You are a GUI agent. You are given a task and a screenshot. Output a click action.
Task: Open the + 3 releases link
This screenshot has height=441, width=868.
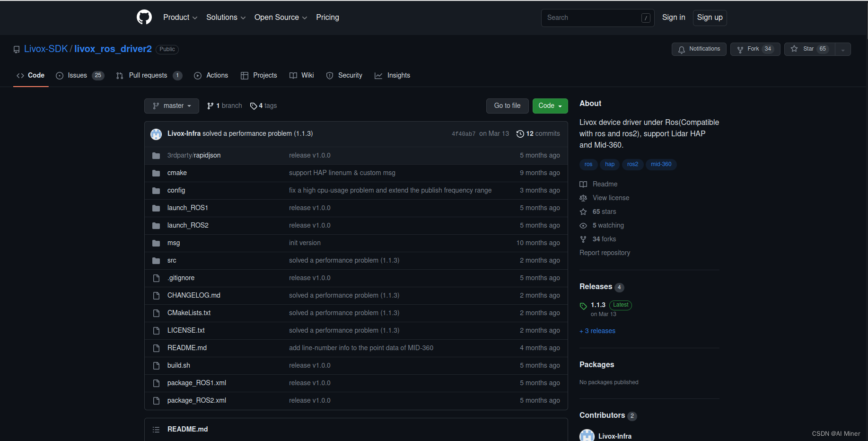(597, 331)
